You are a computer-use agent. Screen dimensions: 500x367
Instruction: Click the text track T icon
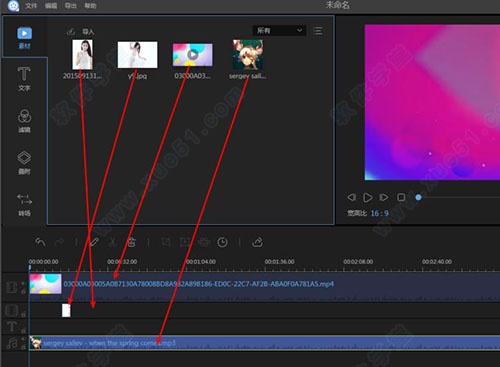[12, 327]
